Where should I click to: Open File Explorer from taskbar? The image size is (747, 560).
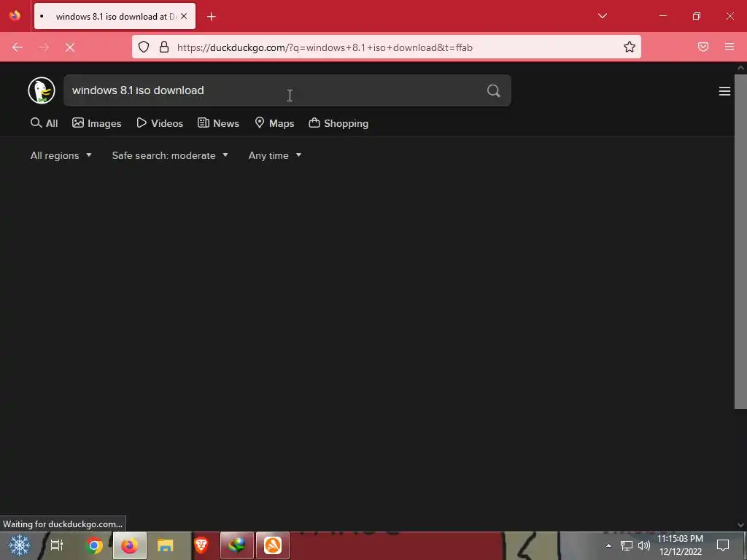[x=166, y=545]
